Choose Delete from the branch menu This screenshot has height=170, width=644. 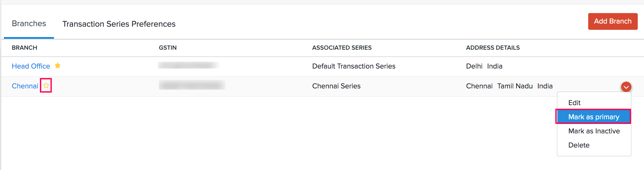point(579,145)
